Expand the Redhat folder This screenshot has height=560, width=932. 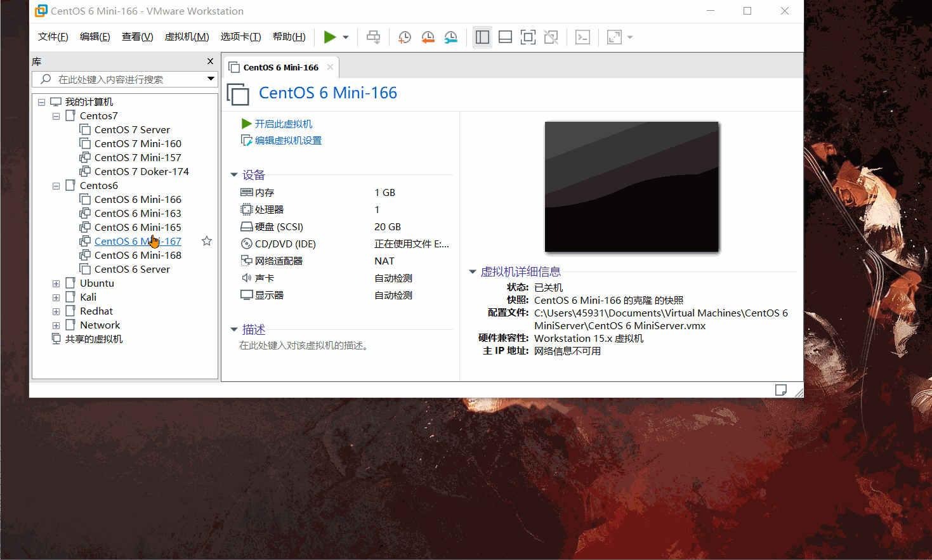click(x=56, y=311)
